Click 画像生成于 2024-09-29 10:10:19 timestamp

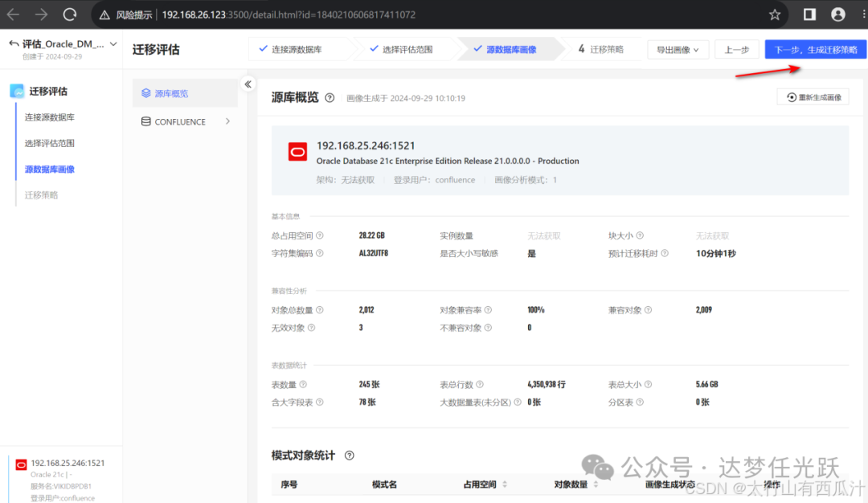pos(406,99)
